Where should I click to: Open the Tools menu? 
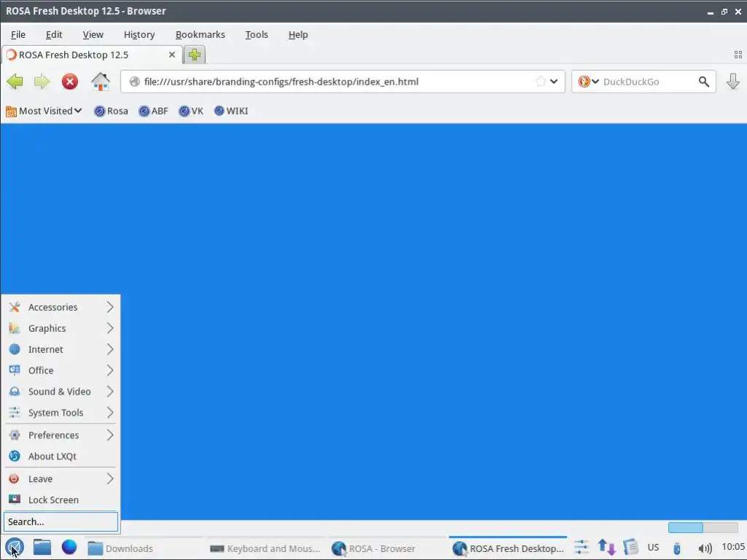(x=257, y=35)
